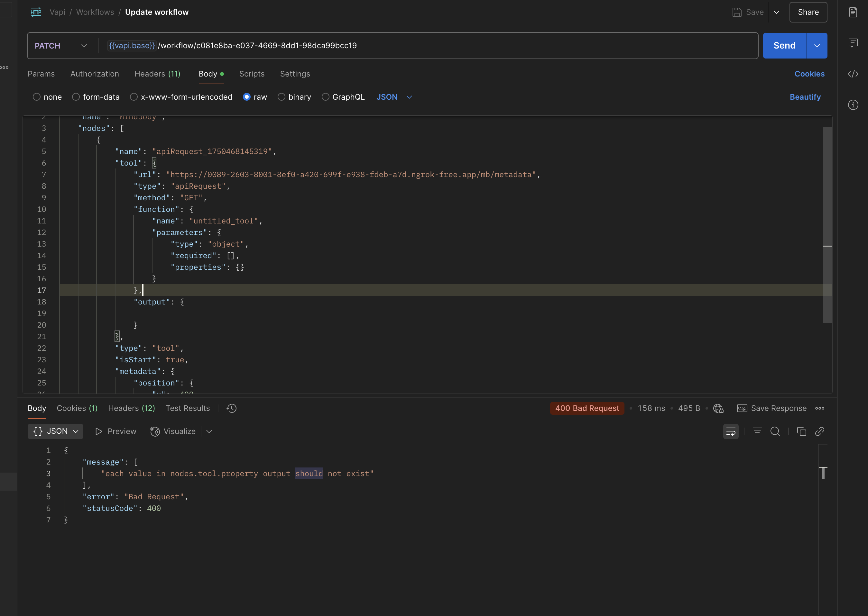Beautify the request JSON
Screen dimensions: 868x616
tap(805, 97)
